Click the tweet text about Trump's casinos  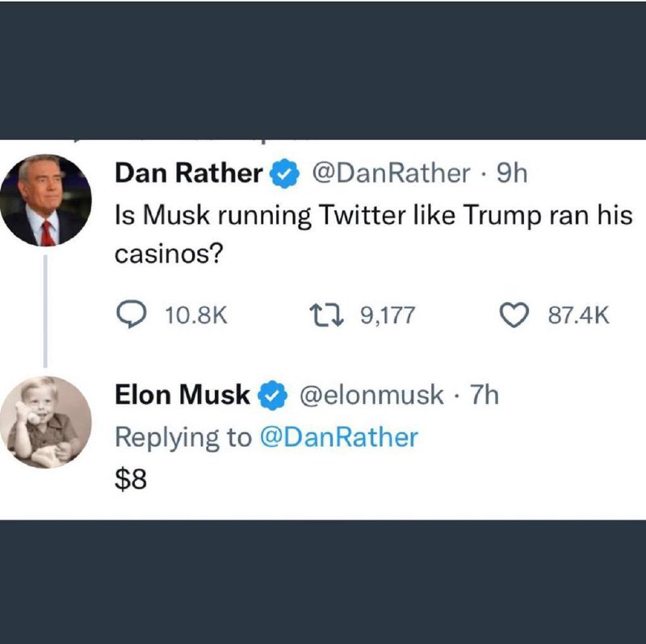(373, 235)
